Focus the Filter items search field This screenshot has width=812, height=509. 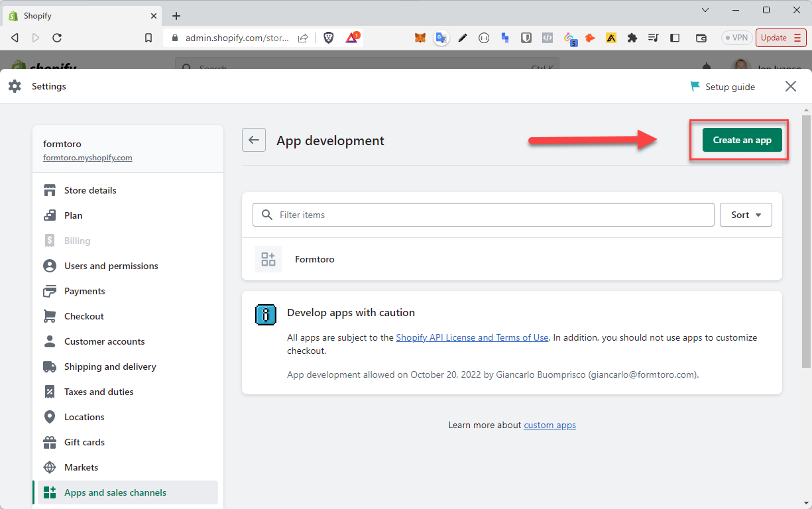click(483, 215)
